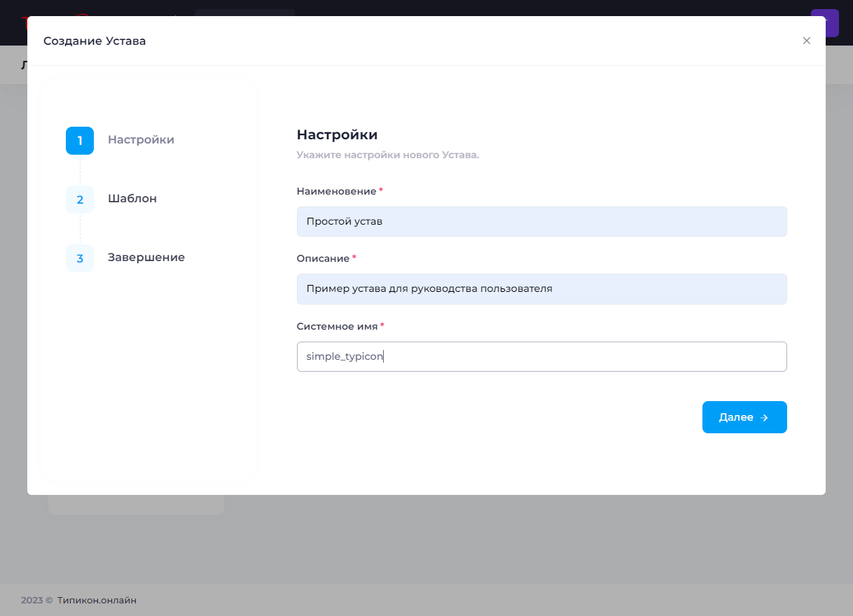Screen dimensions: 853x616
Task: Go to step 1 number badge
Action: point(80,141)
